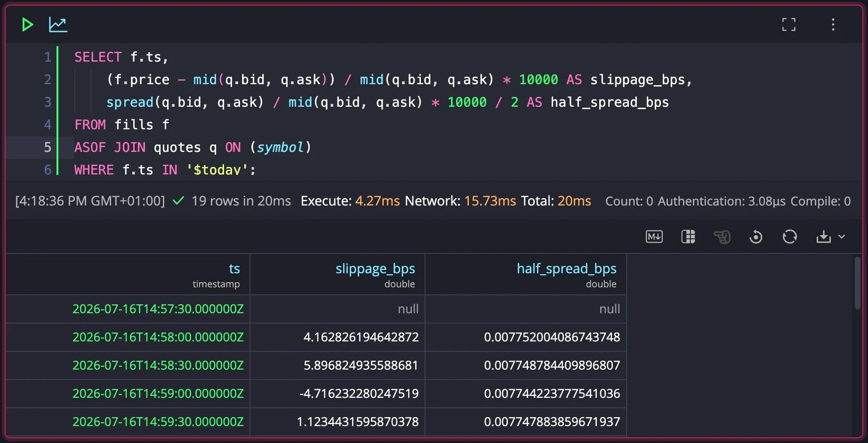
Task: Select the half_spread_bps column header
Action: pos(526,275)
